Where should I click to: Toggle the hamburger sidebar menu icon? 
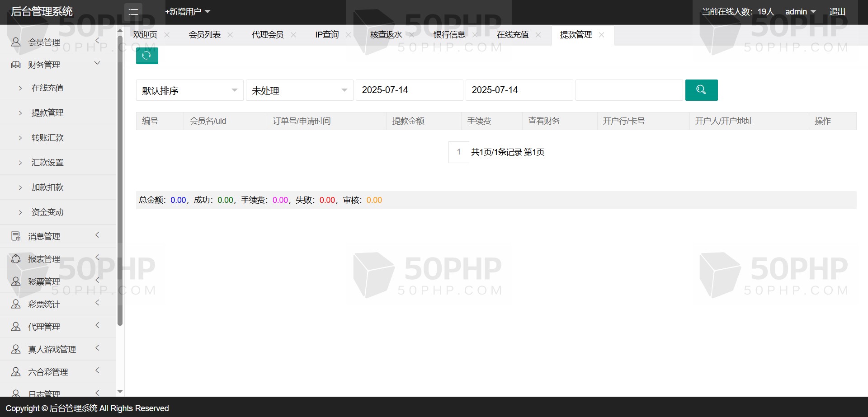point(133,12)
